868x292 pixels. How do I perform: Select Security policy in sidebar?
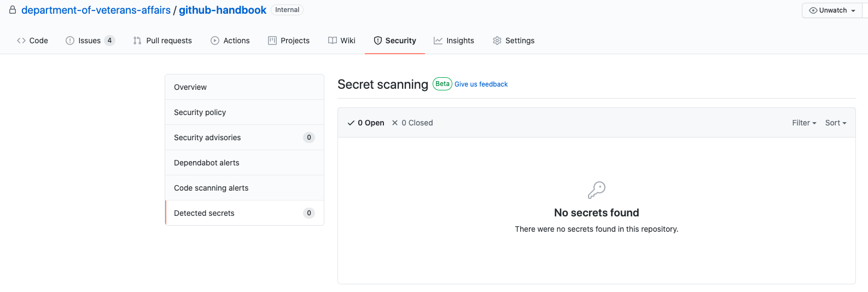[x=244, y=112]
